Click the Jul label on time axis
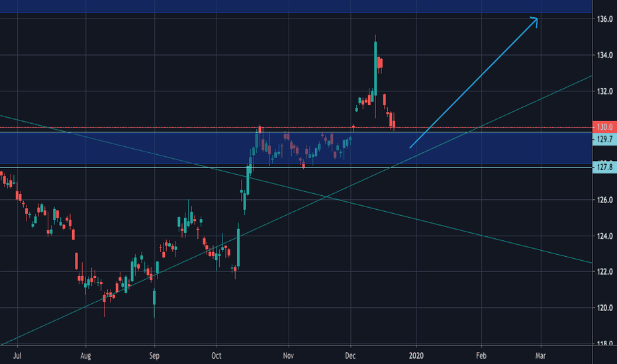617x364 pixels. (x=17, y=356)
